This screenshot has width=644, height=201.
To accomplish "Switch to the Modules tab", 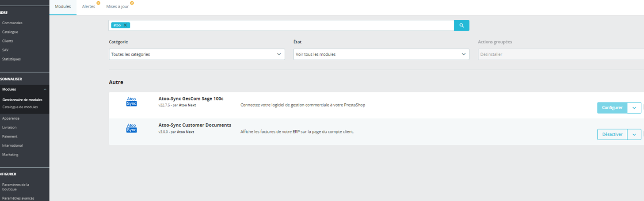I will click(63, 7).
